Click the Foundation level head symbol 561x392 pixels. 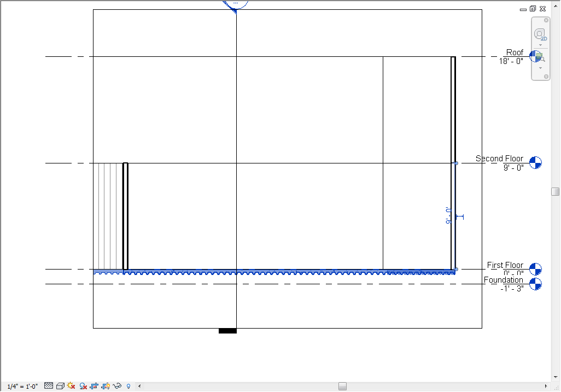[535, 284]
